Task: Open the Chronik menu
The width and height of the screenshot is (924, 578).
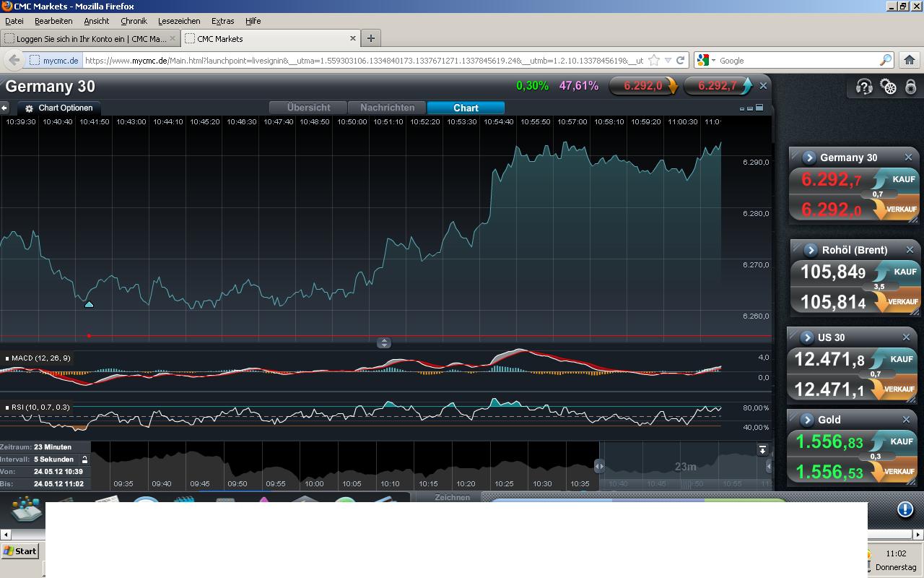Action: pyautogui.click(x=134, y=21)
